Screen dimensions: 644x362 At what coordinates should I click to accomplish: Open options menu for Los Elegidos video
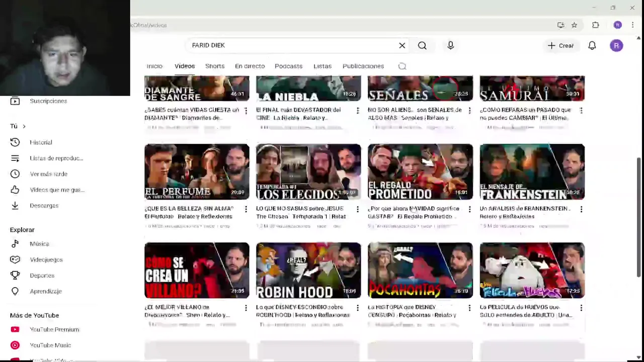click(x=358, y=209)
